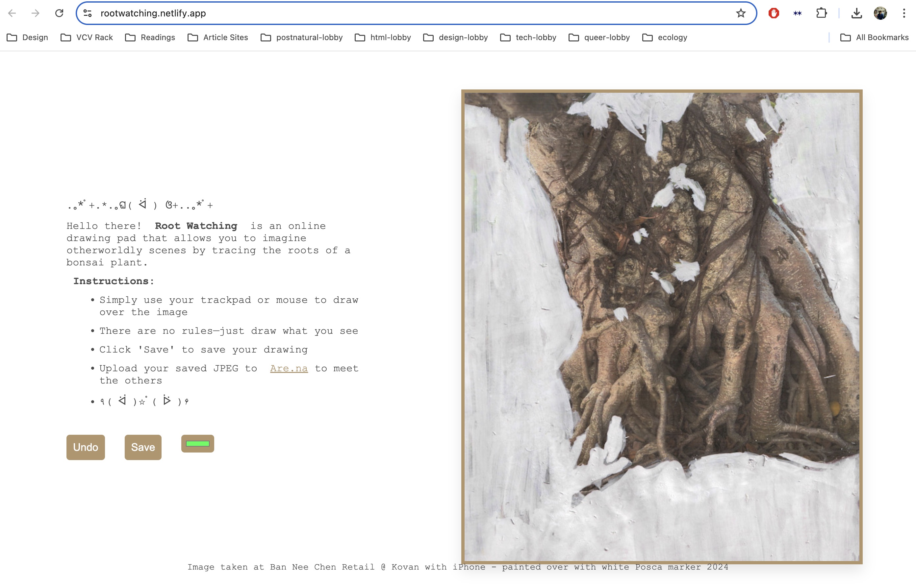The height and width of the screenshot is (588, 916).
Task: Open the postnatural-lobby bookmark folder
Action: click(x=301, y=37)
